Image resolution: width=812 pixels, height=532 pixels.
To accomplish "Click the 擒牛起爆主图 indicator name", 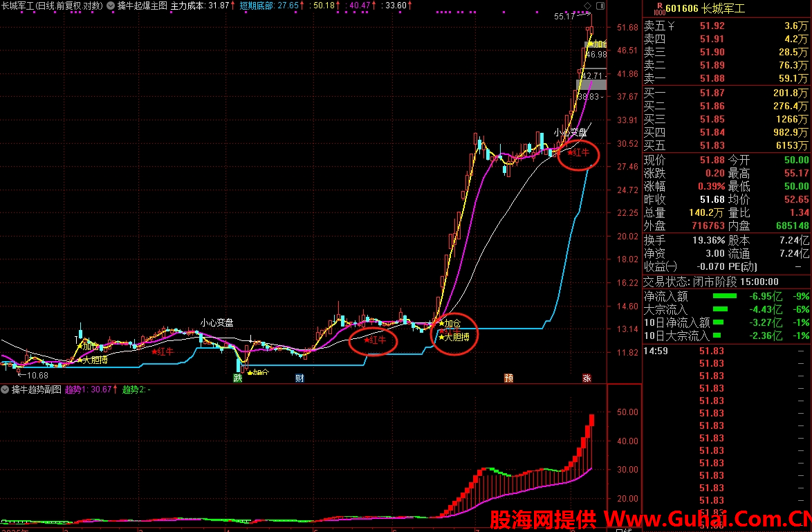I will point(142,6).
